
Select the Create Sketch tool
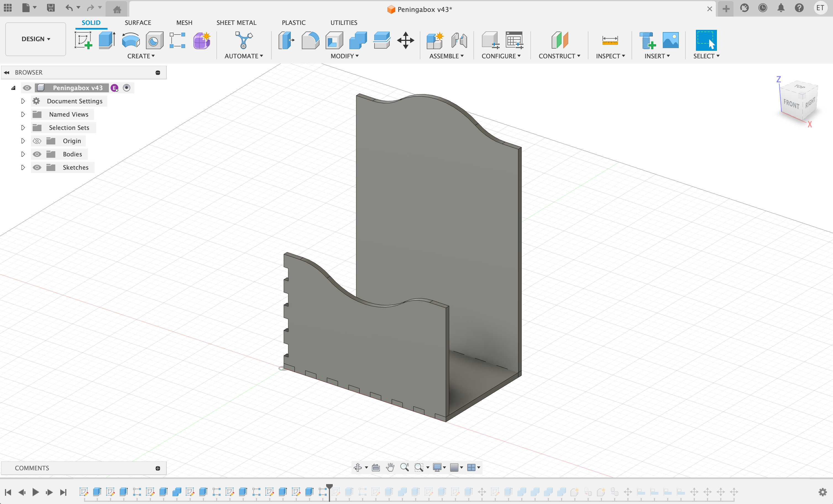(x=83, y=40)
